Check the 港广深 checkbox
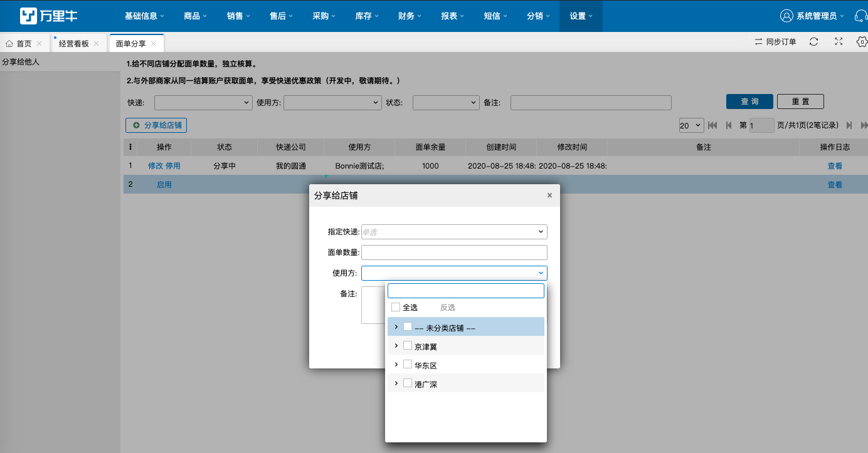The height and width of the screenshot is (453, 868). (x=408, y=383)
